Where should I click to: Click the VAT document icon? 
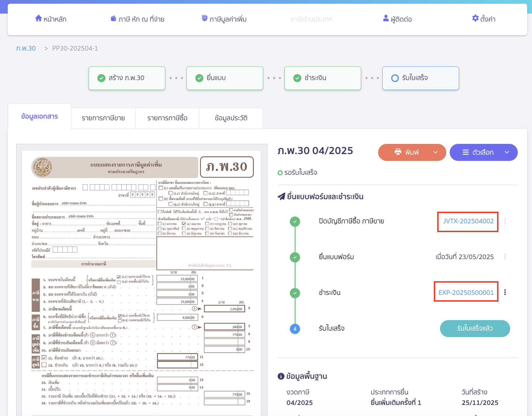[x=204, y=18]
